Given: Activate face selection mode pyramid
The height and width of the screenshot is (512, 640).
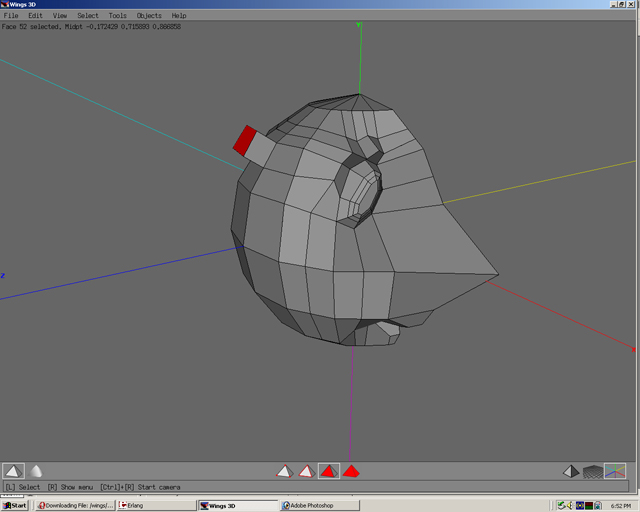Looking at the screenshot, I should click(x=329, y=472).
